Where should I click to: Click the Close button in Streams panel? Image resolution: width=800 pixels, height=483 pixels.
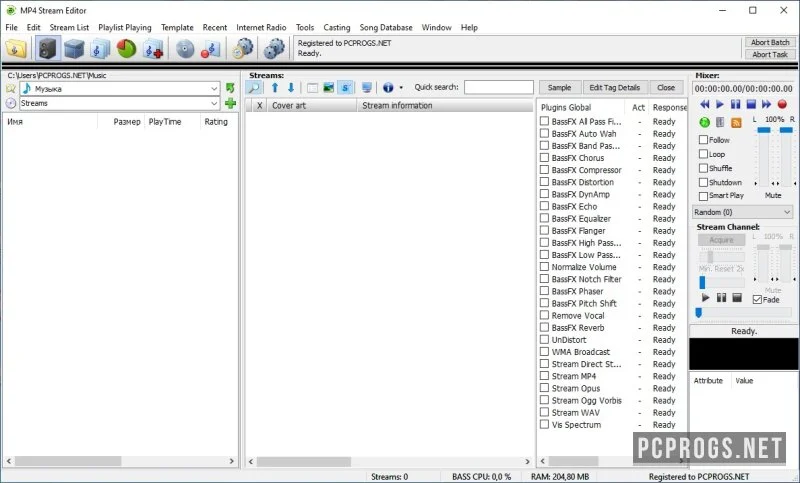pyautogui.click(x=666, y=88)
